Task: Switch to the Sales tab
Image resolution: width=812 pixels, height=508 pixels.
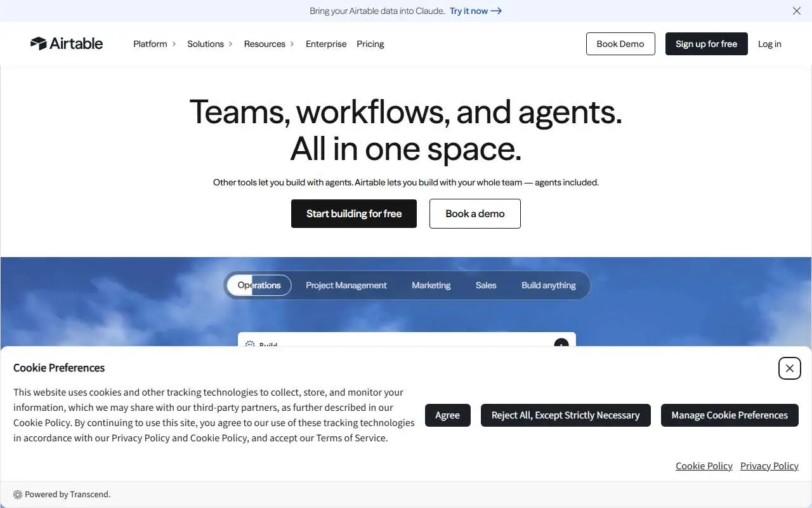Action: tap(486, 285)
